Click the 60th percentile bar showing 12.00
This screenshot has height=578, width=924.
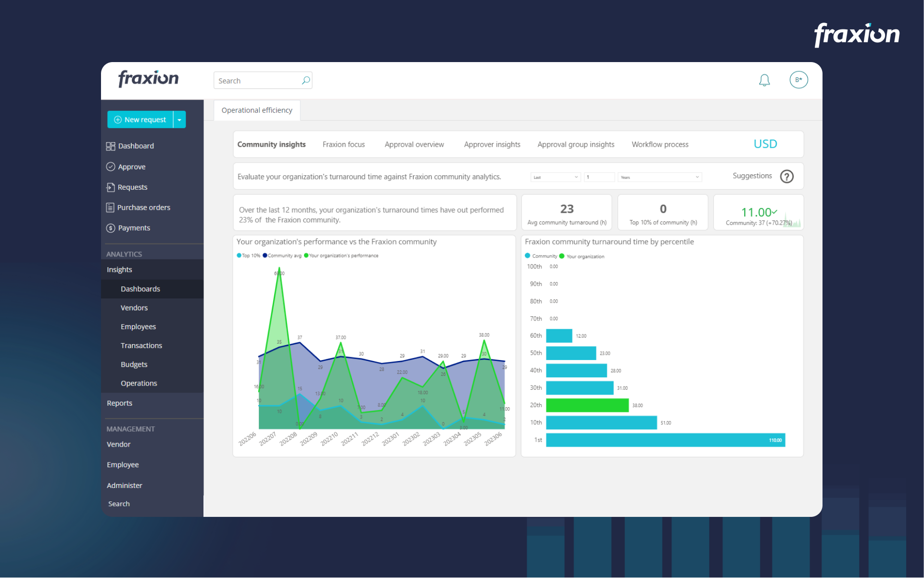coord(559,336)
